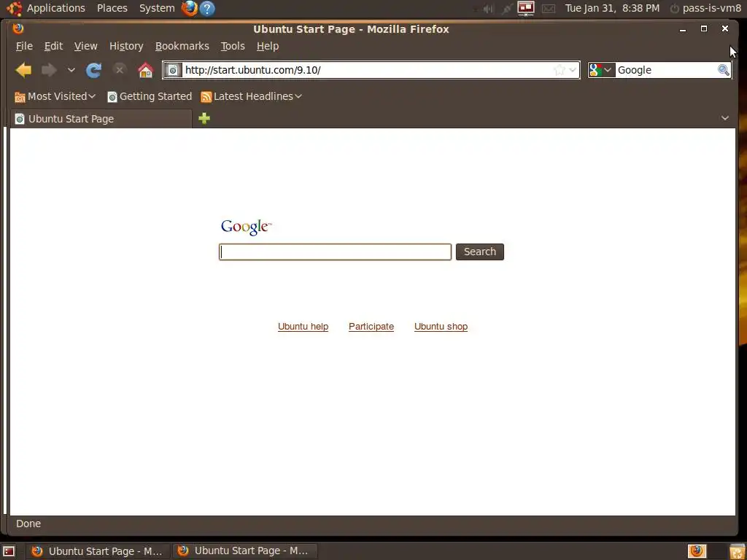The width and height of the screenshot is (747, 560).
Task: Switch to the second Ubuntu Start Page taskbar window
Action: tap(244, 551)
